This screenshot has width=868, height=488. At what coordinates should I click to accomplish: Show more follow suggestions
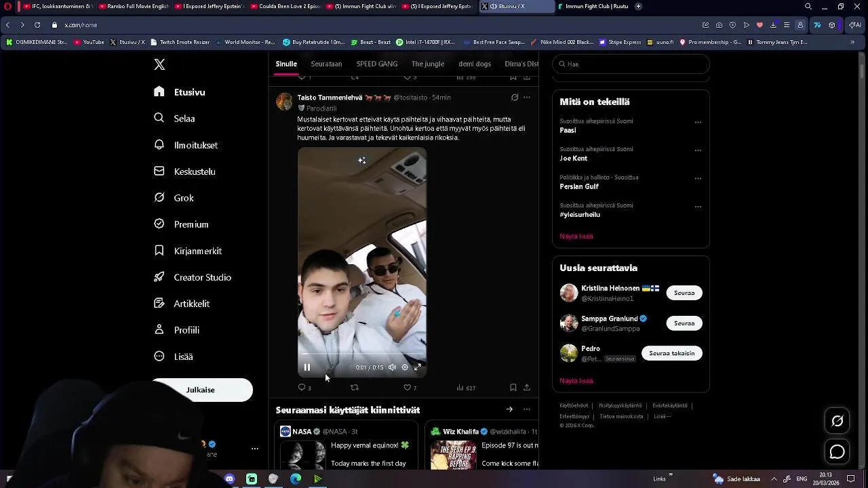click(x=576, y=381)
